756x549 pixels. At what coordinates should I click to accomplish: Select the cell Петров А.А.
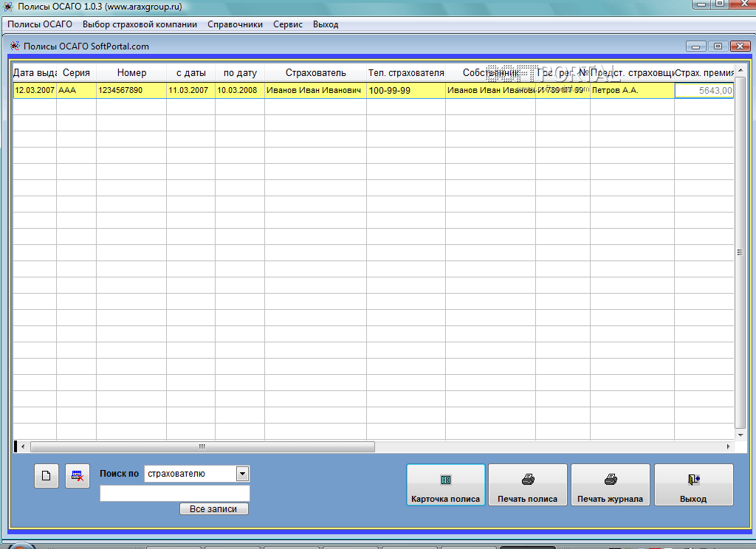click(632, 90)
